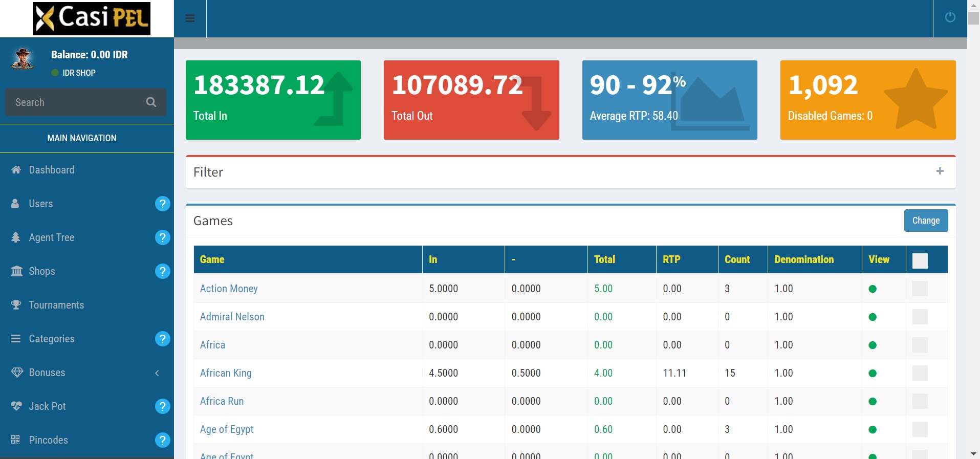Click the help icon beside Pincodes

tap(162, 440)
